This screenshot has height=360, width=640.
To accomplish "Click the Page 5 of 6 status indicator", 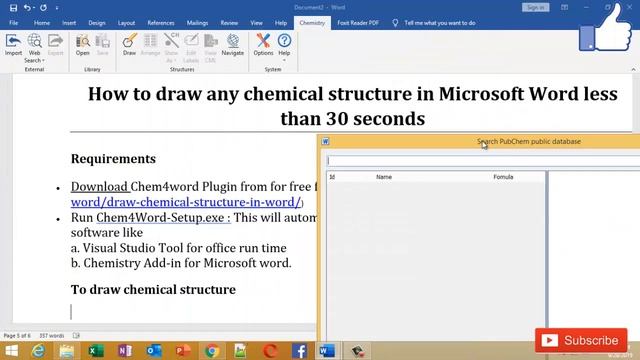I will point(17,336).
